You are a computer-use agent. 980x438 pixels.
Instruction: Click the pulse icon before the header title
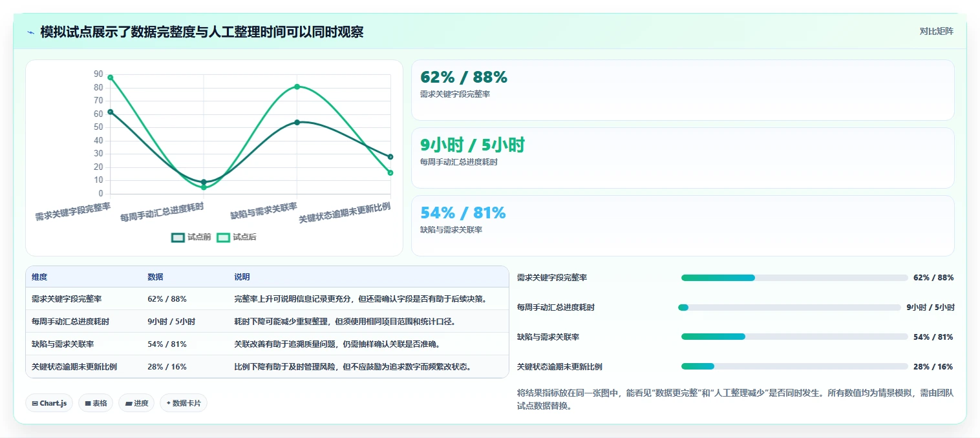[x=31, y=32]
